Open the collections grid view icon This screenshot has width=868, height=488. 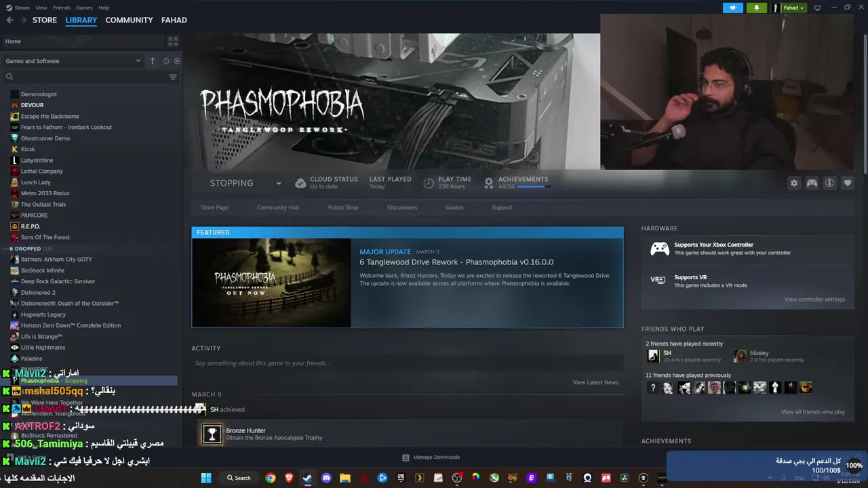click(x=173, y=41)
